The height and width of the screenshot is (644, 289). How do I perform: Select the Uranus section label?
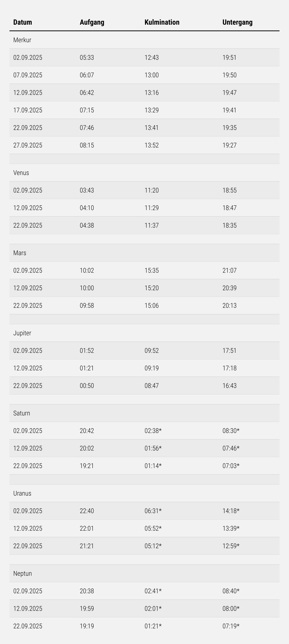[22, 493]
